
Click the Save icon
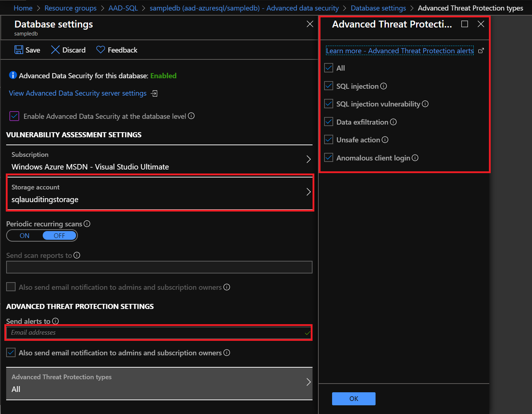pos(18,50)
